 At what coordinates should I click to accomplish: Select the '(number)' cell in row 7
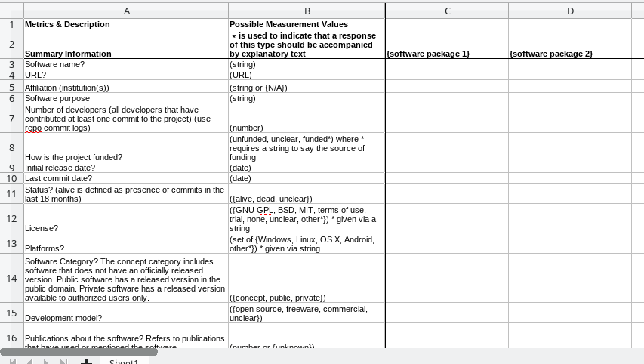point(307,119)
